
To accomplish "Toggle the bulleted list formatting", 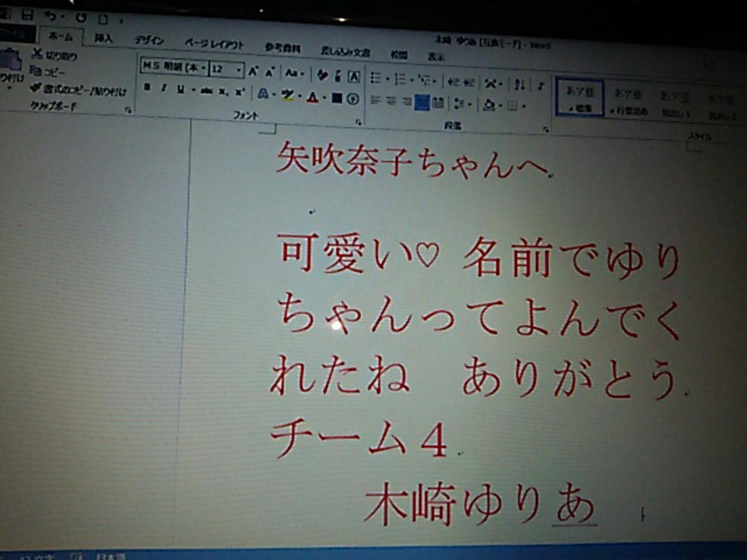I will tap(375, 78).
